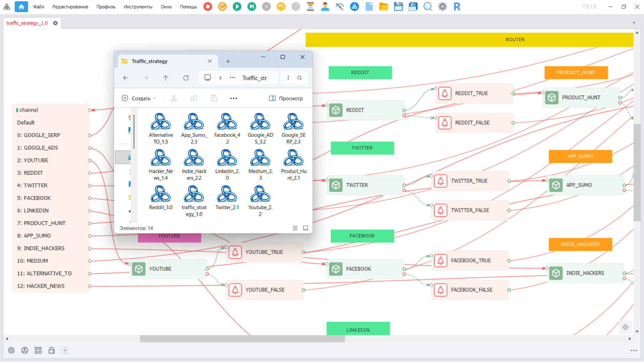Click the search field in the Explorer window
644x362 pixels.
click(294, 78)
